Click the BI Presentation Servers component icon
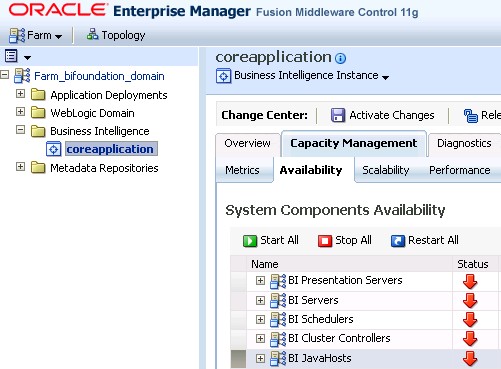The height and width of the screenshot is (369, 501). [278, 281]
